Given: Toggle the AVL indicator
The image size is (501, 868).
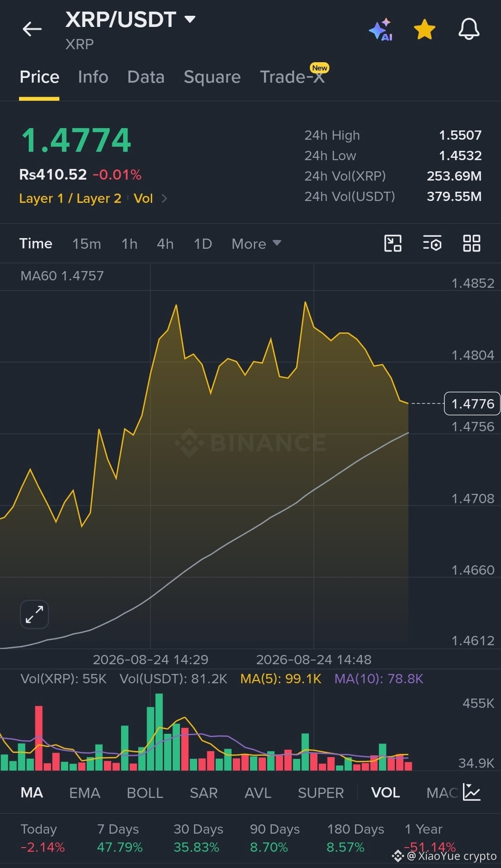Looking at the screenshot, I should point(258,793).
